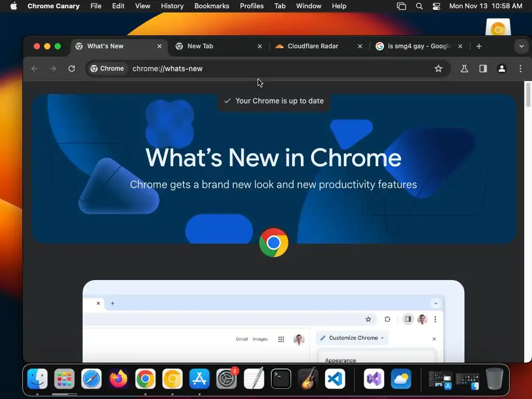This screenshot has height=399, width=532.
Task: Open Spotlight search magnifier
Action: pos(419,6)
